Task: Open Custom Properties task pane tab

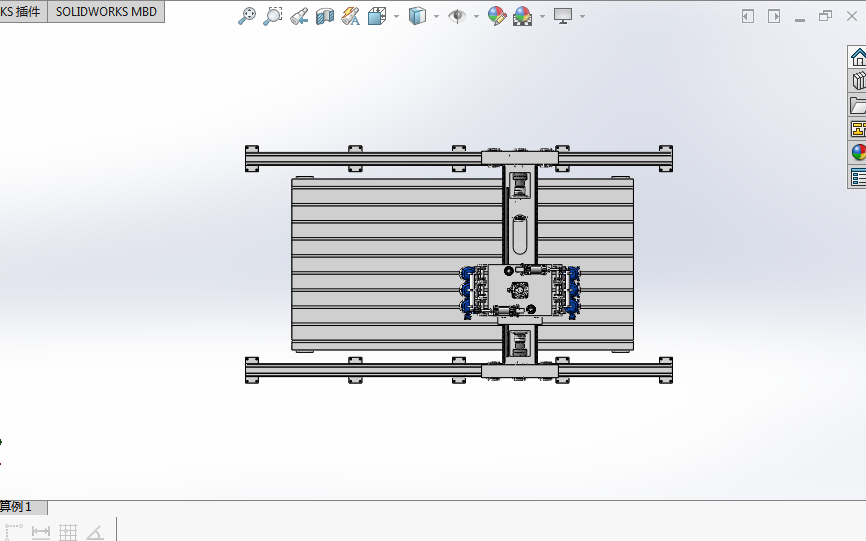Action: pos(858,178)
